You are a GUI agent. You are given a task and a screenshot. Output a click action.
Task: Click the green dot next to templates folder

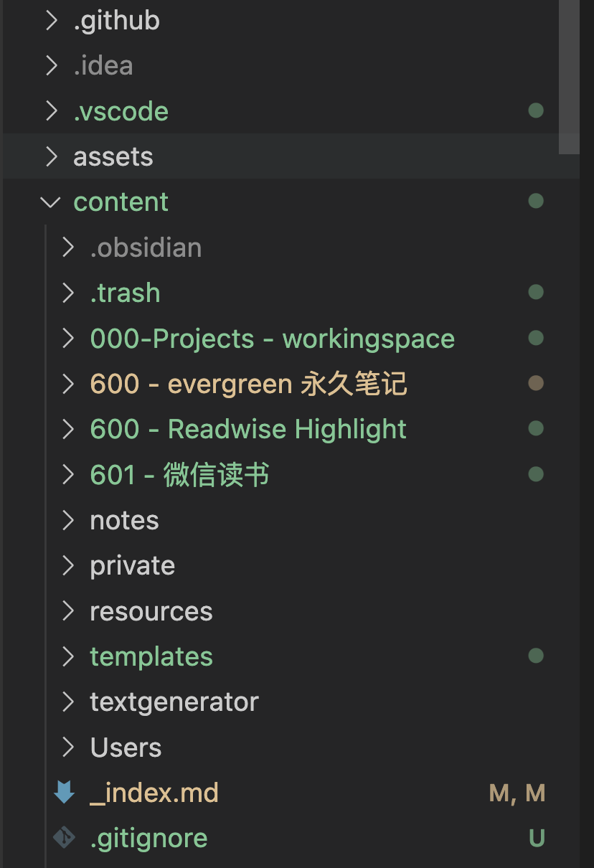click(536, 656)
